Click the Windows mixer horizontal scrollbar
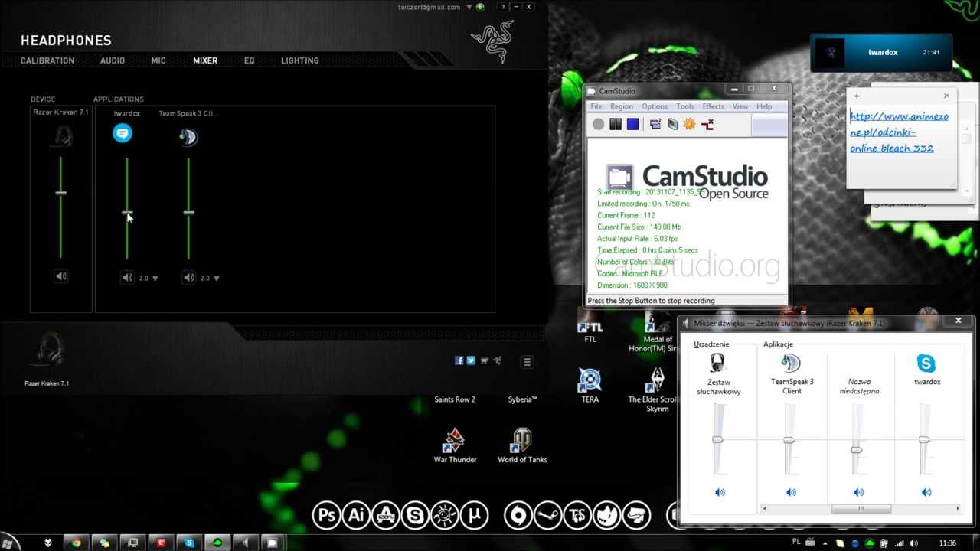The image size is (980, 551). [861, 508]
